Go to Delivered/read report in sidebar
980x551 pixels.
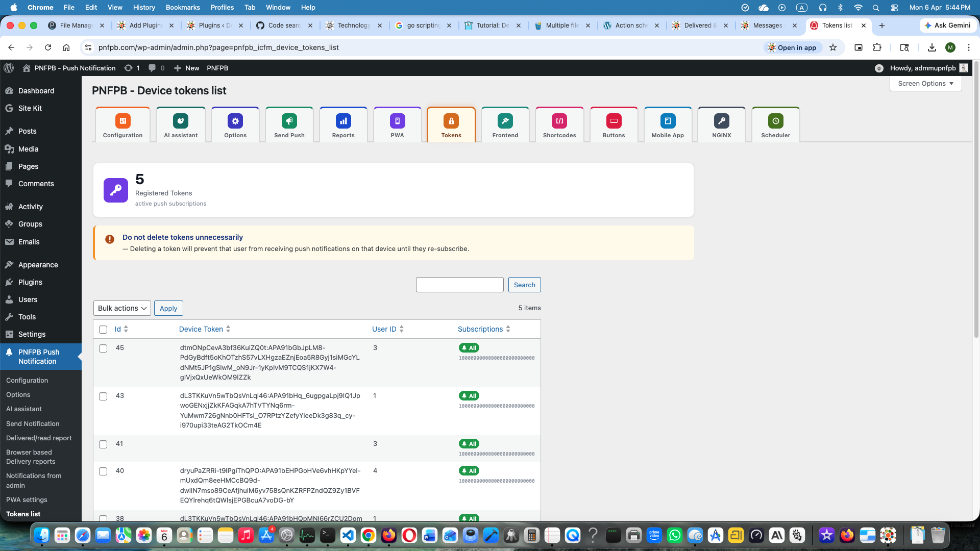coord(39,438)
